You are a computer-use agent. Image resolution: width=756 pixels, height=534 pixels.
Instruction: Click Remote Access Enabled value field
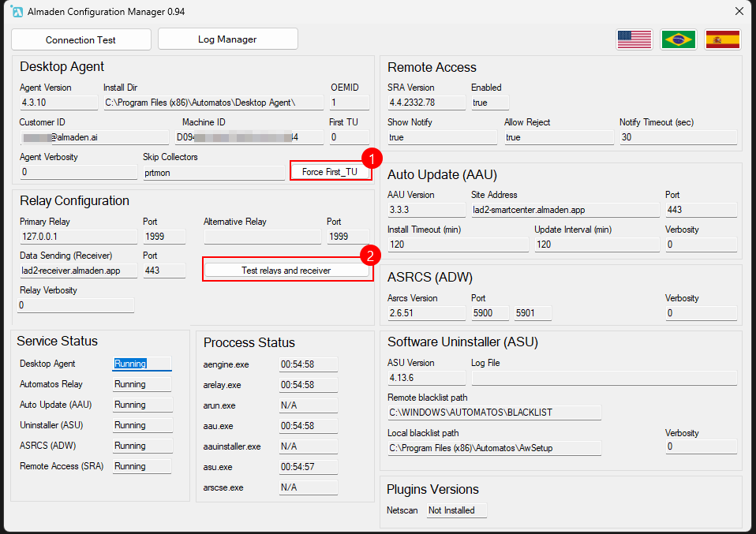tap(490, 103)
